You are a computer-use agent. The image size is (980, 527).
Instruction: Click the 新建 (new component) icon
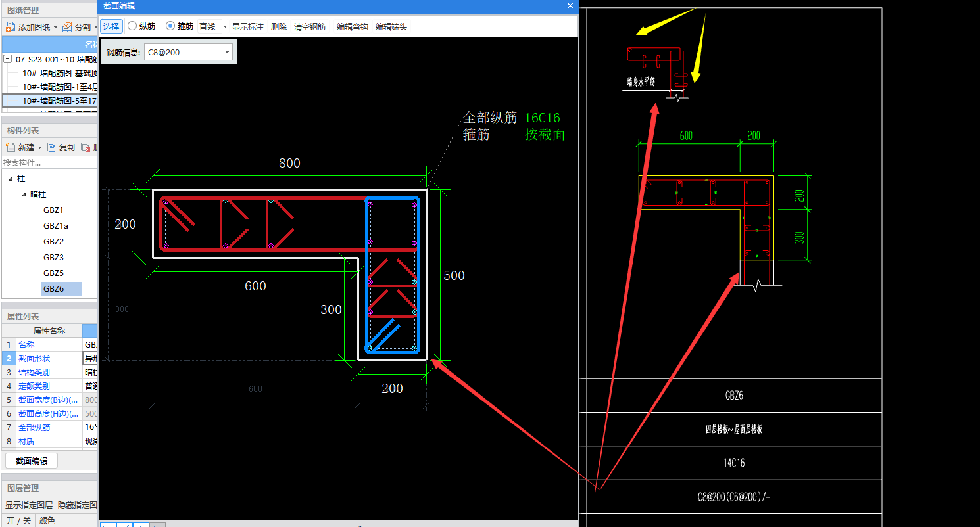pos(10,148)
